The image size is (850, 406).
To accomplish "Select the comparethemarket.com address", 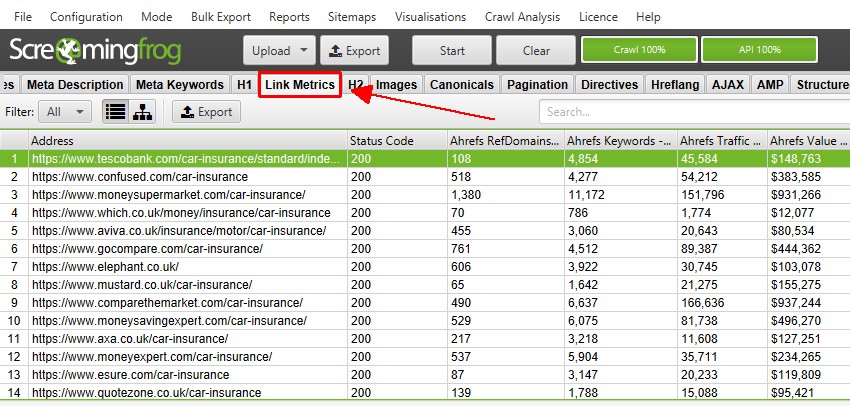I will click(x=167, y=302).
